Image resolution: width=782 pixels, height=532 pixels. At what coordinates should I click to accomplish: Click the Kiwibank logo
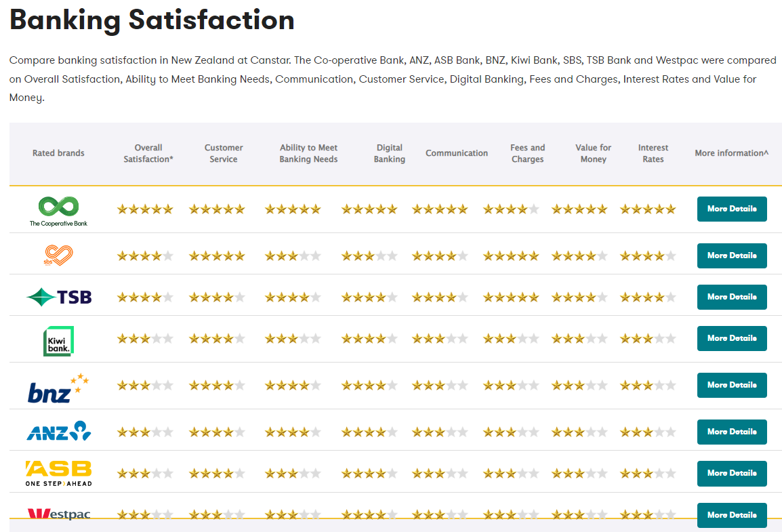pyautogui.click(x=58, y=341)
